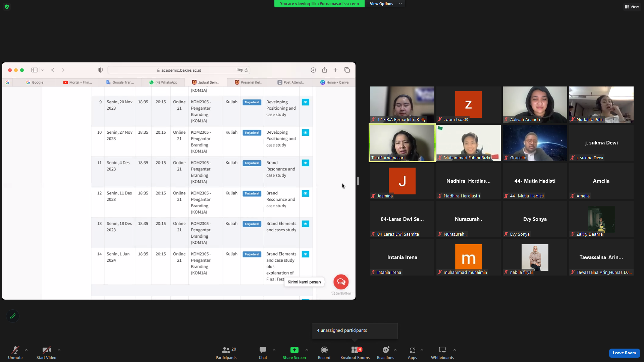The image size is (644, 362).
Task: Open Whiteboards
Action: point(442,353)
